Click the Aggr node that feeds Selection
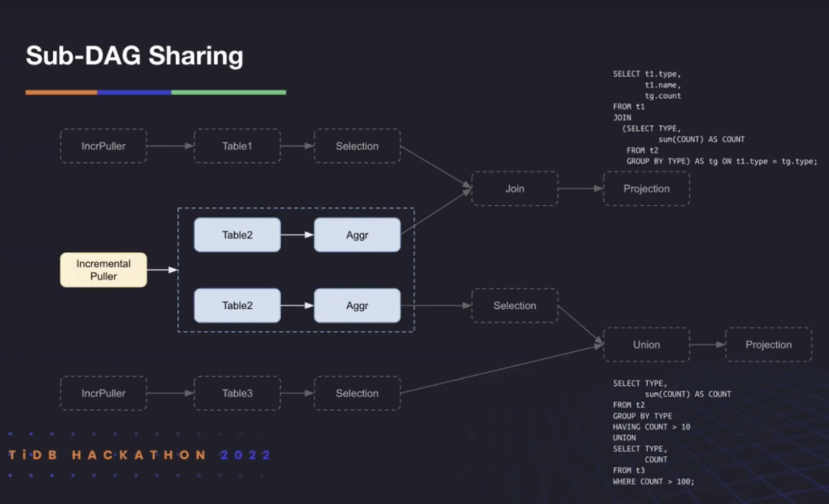Viewport: 829px width, 504px height. [358, 305]
